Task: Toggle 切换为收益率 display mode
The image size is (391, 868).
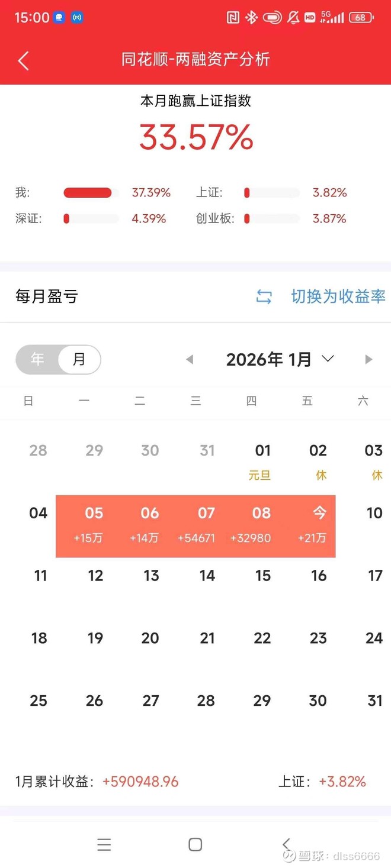Action: [338, 296]
